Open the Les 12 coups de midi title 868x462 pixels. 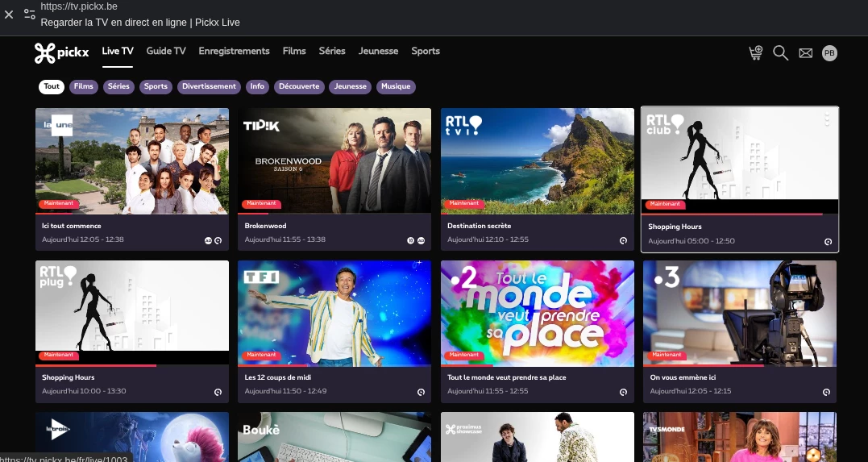coord(278,378)
